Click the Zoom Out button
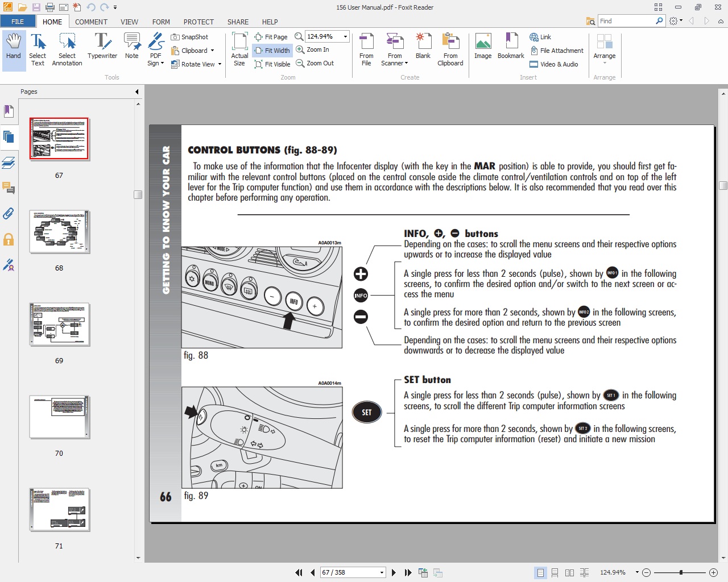Screen dimensions: 728x582 315,63
